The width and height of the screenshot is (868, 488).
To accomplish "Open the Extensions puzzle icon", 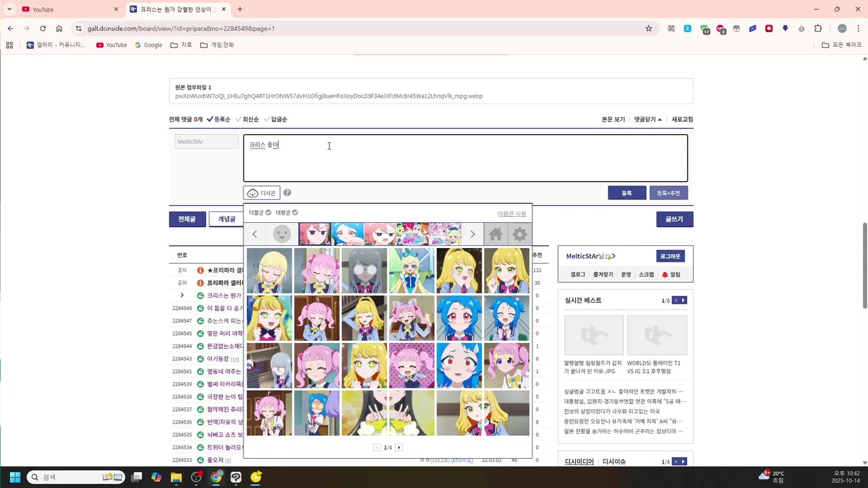I will coord(818,28).
